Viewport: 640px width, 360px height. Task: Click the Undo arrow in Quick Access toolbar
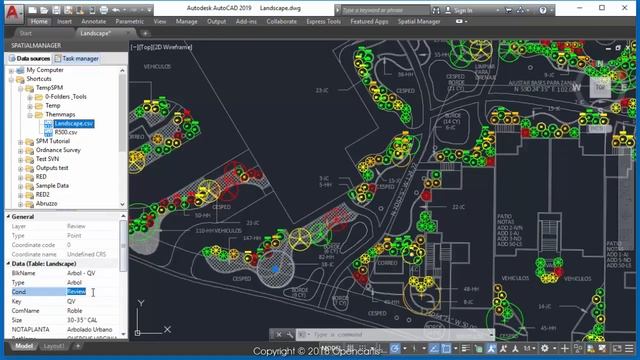[x=116, y=10]
